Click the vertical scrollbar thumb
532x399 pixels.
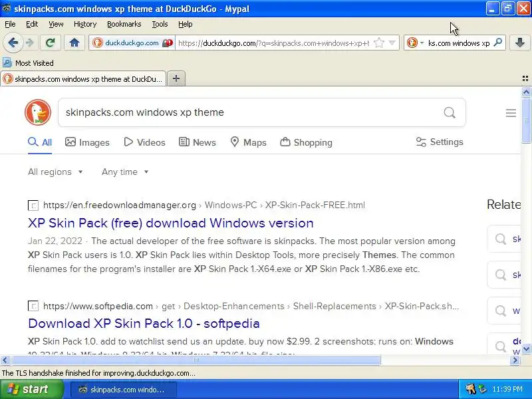[526, 120]
